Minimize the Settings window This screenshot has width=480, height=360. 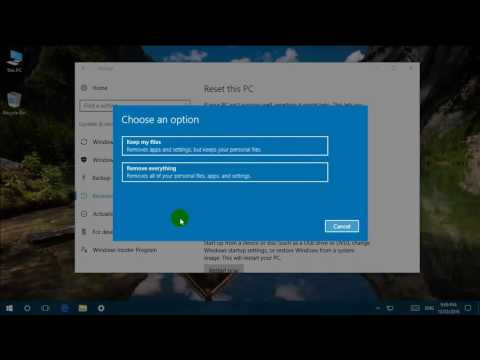(x=378, y=68)
